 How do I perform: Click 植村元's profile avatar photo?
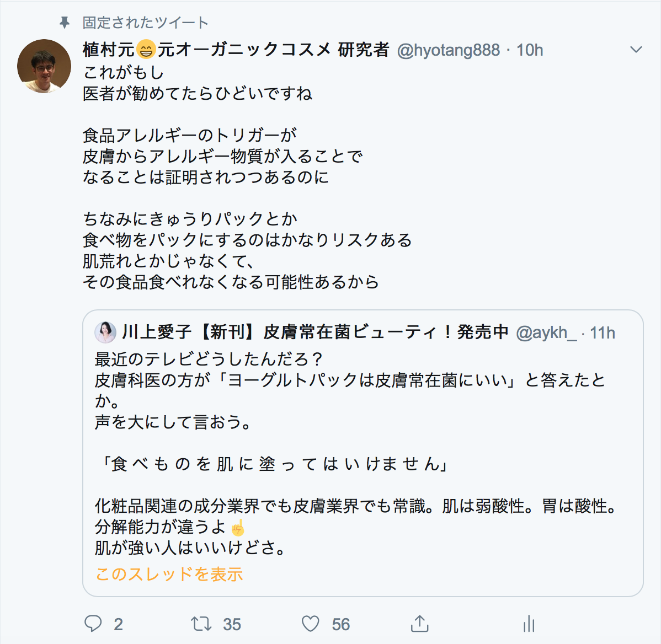coord(44,64)
